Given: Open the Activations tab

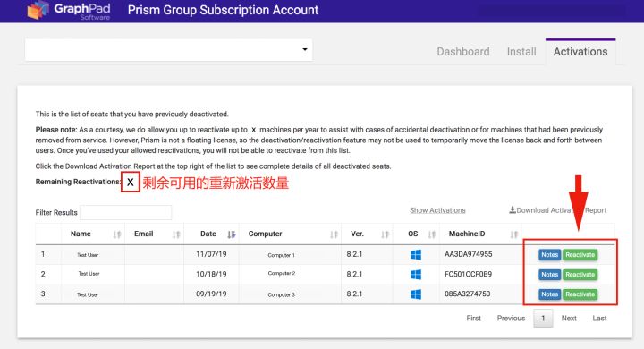Looking at the screenshot, I should 580,52.
